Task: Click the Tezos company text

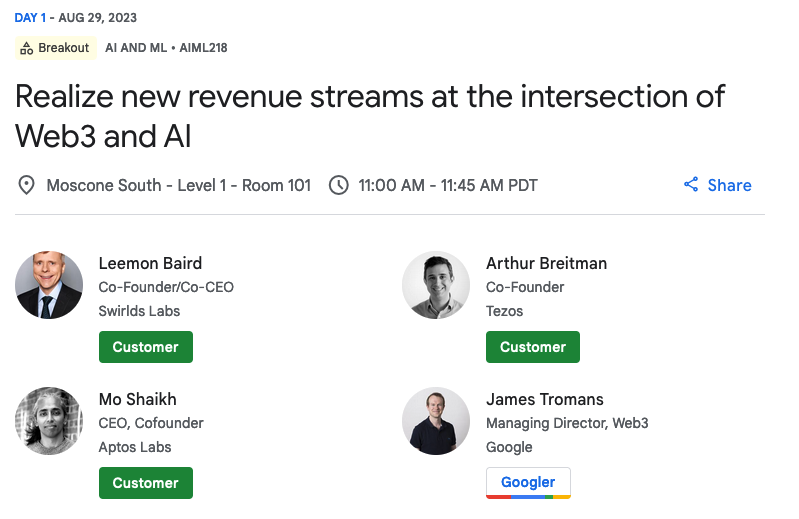Action: [x=504, y=311]
